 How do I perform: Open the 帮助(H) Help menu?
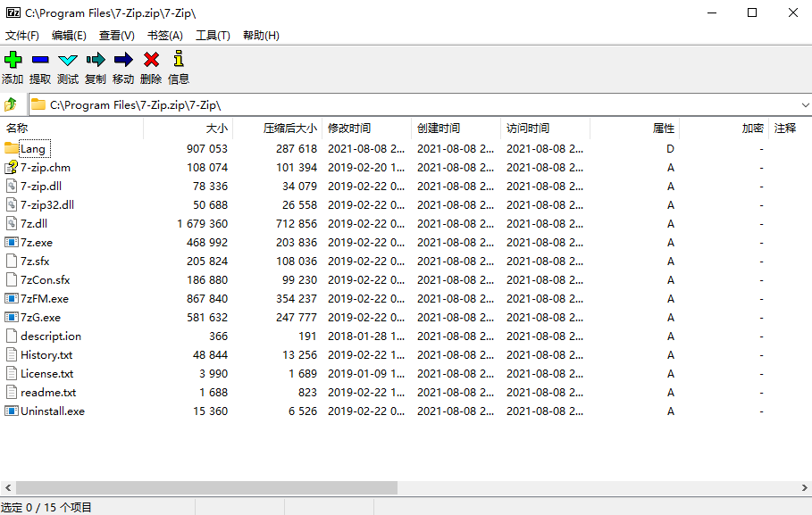[x=261, y=35]
